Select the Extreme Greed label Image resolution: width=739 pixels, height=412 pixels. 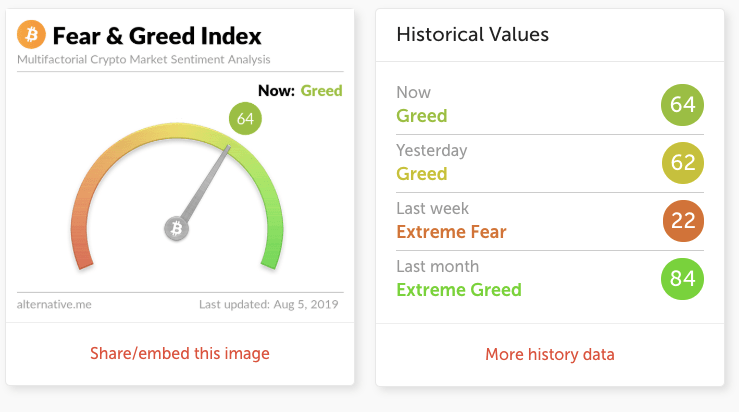[459, 290]
